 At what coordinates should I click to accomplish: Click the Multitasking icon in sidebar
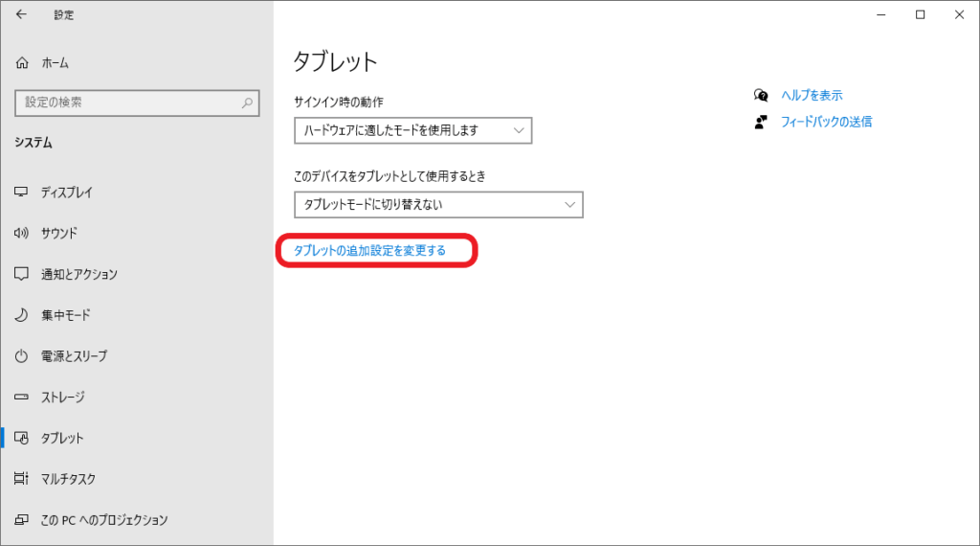pos(22,479)
